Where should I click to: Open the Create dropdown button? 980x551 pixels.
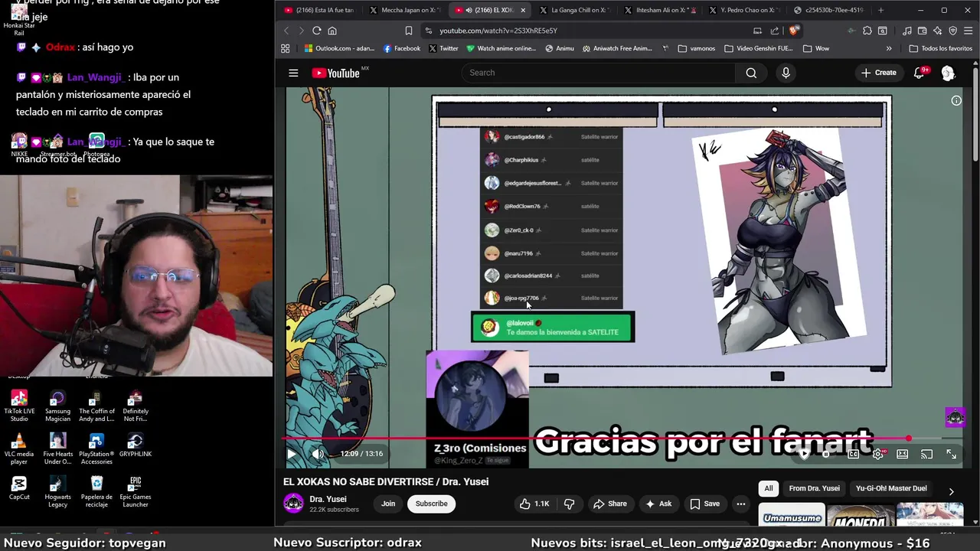tap(878, 73)
